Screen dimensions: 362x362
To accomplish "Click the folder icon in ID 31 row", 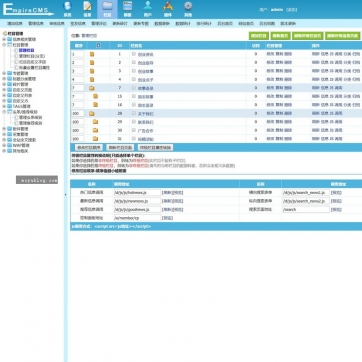I will coord(95,139).
